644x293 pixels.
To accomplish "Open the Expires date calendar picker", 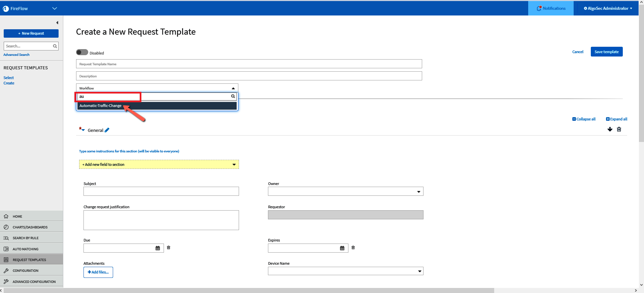I will point(342,248).
